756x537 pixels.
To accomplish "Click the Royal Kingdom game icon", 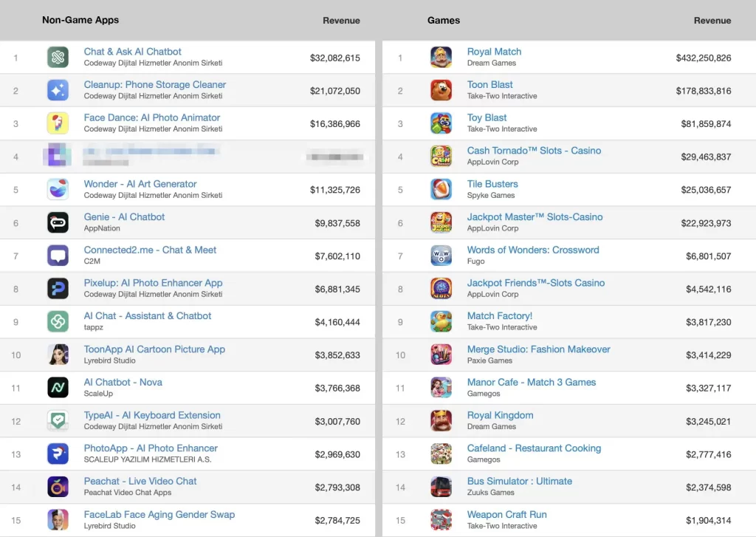I will coord(441,420).
